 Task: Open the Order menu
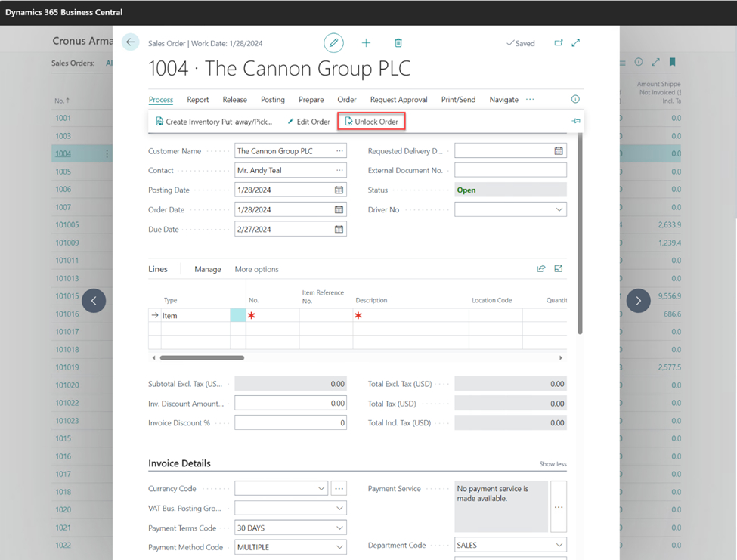pos(347,100)
